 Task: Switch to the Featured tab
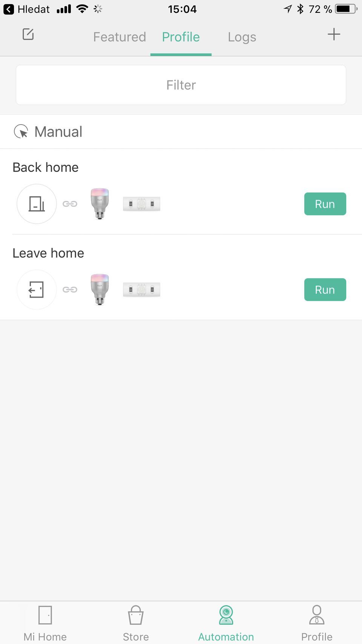click(120, 37)
